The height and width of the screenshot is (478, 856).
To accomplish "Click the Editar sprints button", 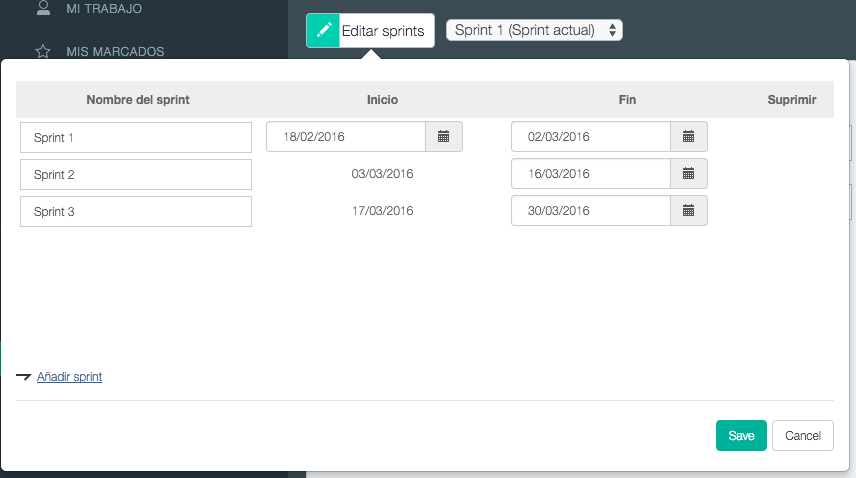I will click(x=370, y=31).
